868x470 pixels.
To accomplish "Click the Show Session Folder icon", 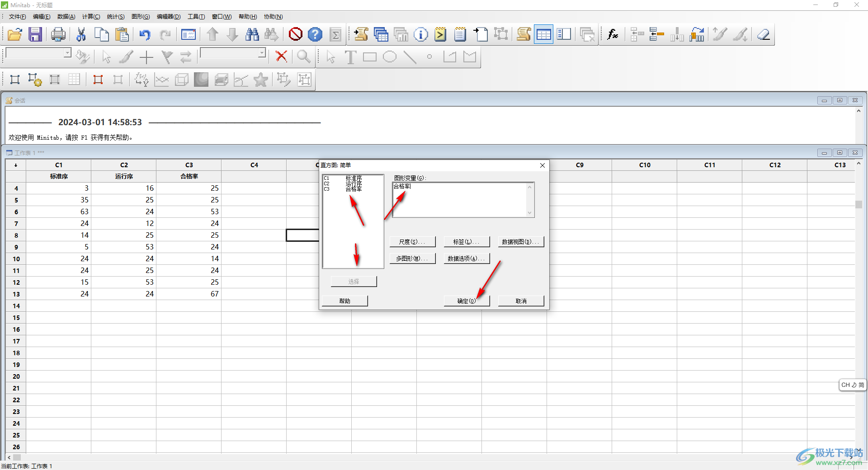I will pos(361,34).
